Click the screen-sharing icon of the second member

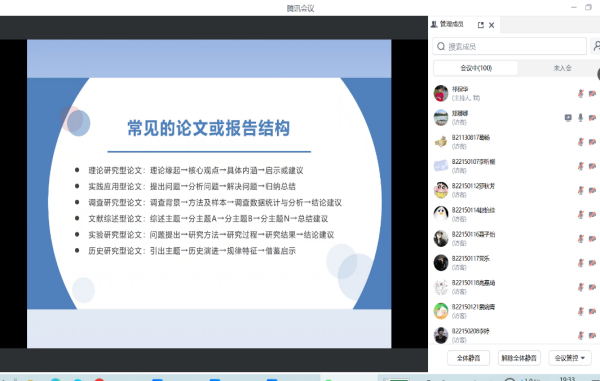click(568, 118)
